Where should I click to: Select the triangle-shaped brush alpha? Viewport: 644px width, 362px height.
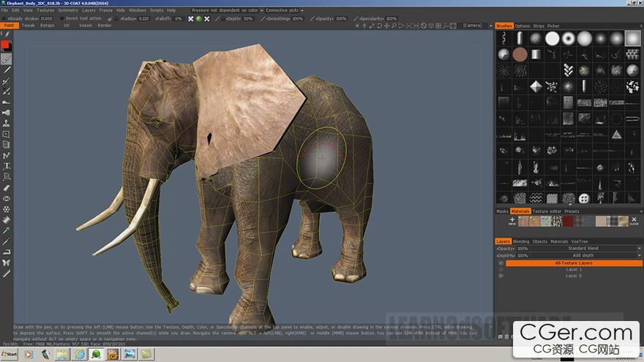(x=616, y=135)
